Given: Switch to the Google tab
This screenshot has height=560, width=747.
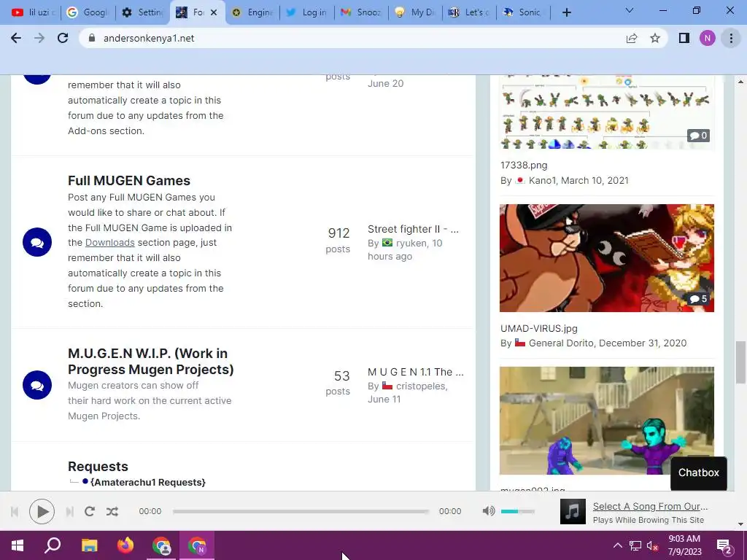Looking at the screenshot, I should (x=88, y=12).
